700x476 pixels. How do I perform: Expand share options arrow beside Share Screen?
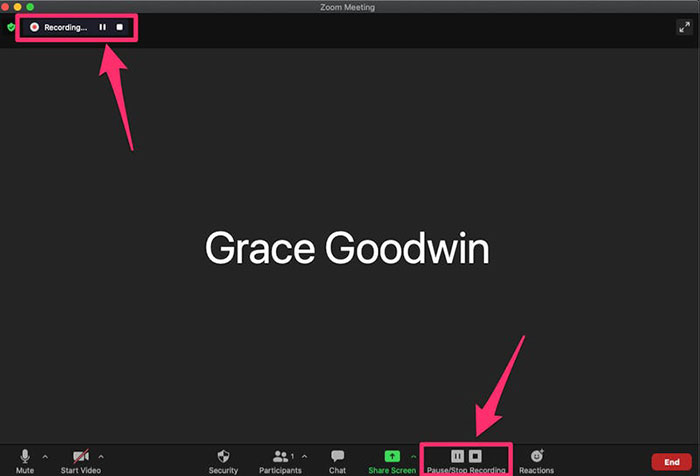pyautogui.click(x=414, y=456)
